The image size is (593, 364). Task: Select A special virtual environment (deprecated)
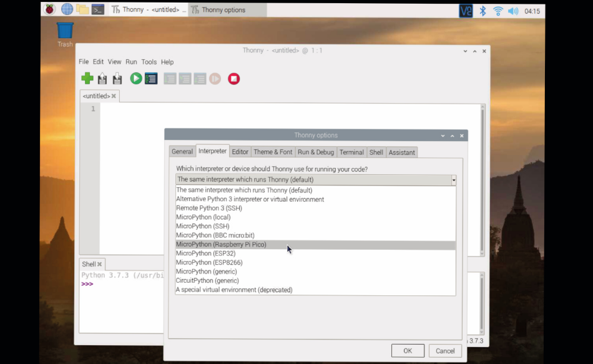pos(315,290)
